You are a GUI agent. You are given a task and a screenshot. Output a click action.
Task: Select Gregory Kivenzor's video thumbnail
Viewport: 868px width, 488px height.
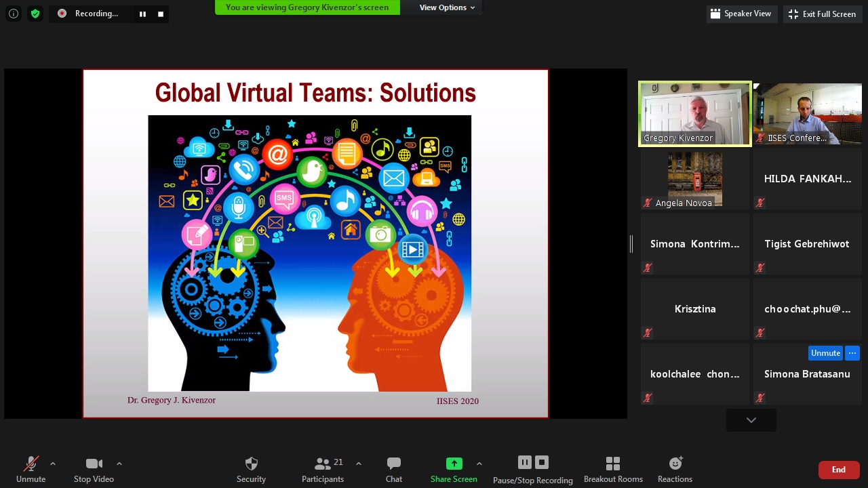[x=695, y=114]
